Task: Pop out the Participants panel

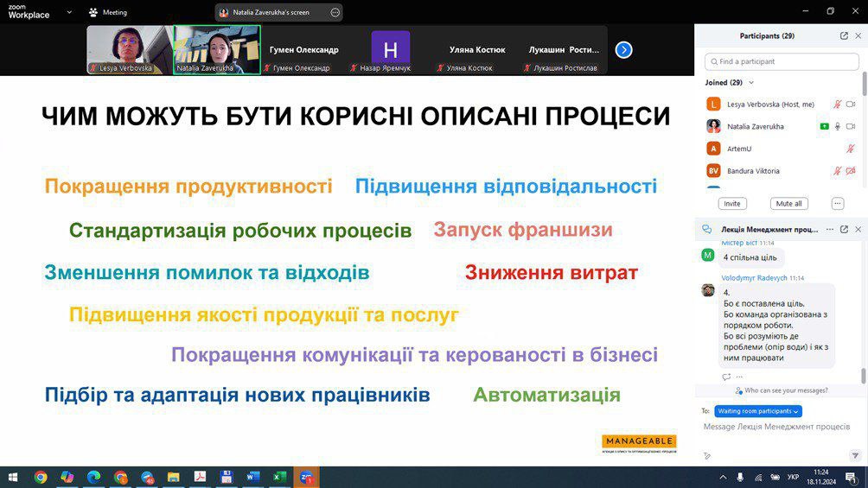Action: [844, 36]
